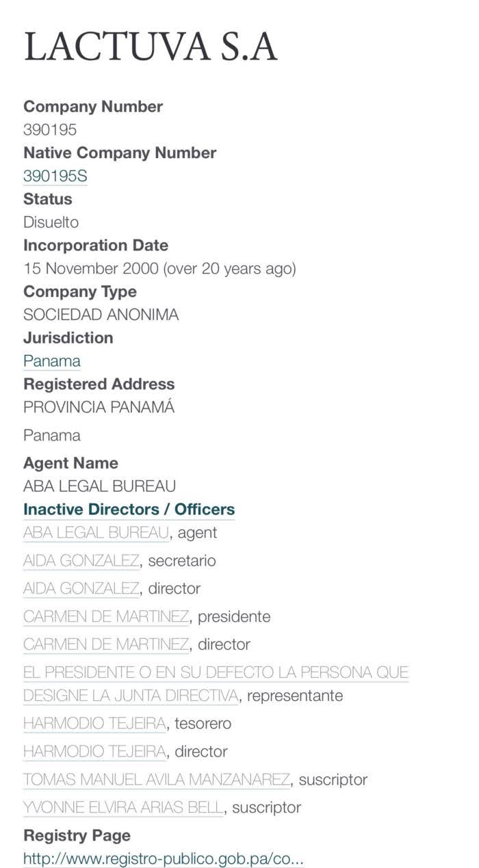The height and width of the screenshot is (868, 479).
Task: Click the PROVINCIA PANAMÁ registered address
Action: pyautogui.click(x=99, y=407)
